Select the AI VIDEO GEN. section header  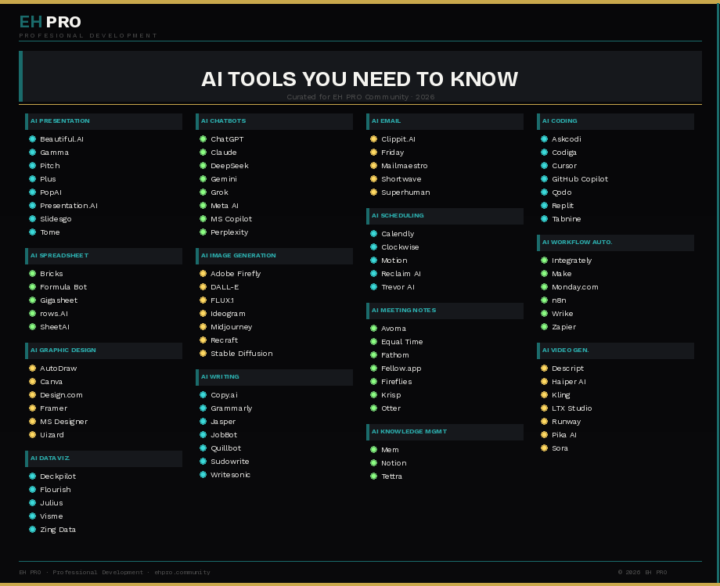click(x=615, y=350)
